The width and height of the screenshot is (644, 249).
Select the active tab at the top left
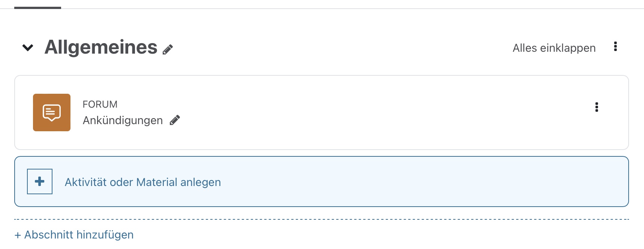[x=37, y=5]
